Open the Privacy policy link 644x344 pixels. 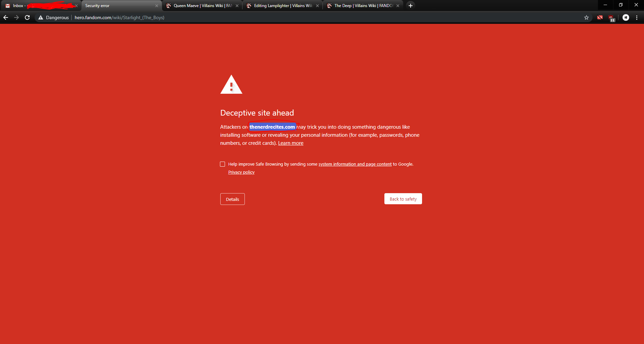click(241, 172)
